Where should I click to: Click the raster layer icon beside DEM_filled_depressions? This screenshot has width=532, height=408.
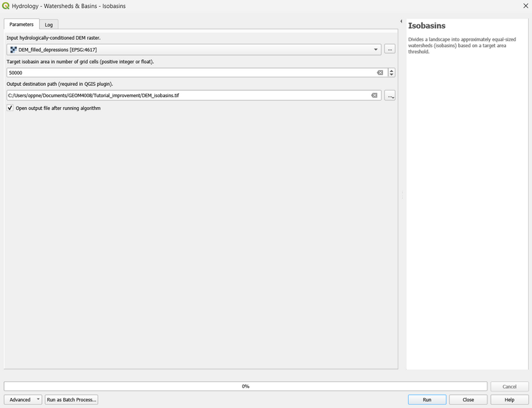click(13, 50)
